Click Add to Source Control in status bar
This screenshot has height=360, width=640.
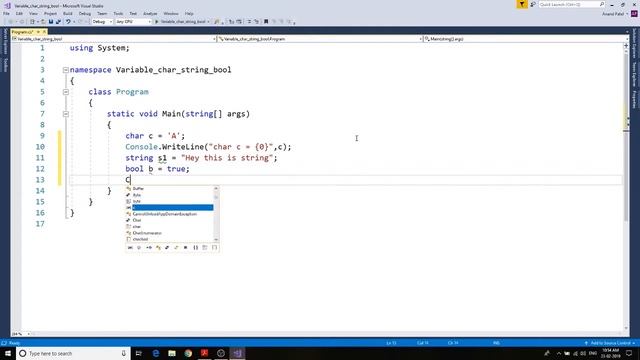[x=609, y=343]
